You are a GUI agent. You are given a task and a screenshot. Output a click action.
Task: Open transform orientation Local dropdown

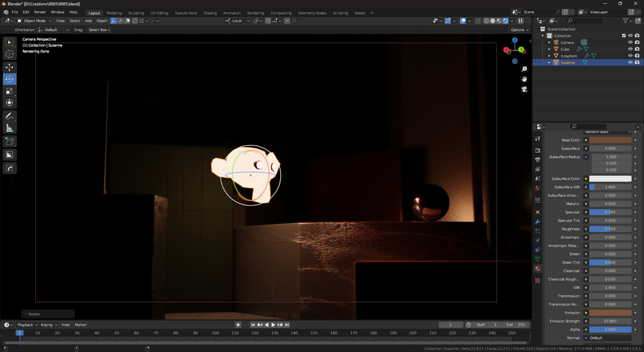tap(237, 21)
